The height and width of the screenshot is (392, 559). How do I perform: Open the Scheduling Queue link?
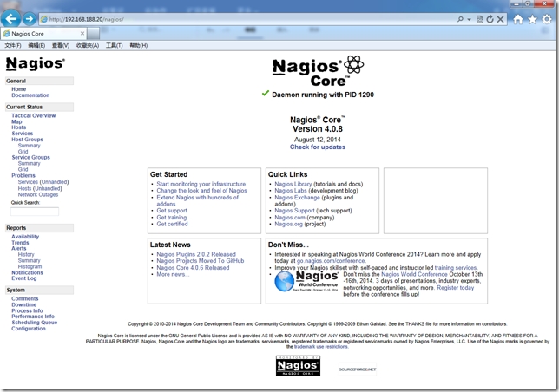coord(34,323)
